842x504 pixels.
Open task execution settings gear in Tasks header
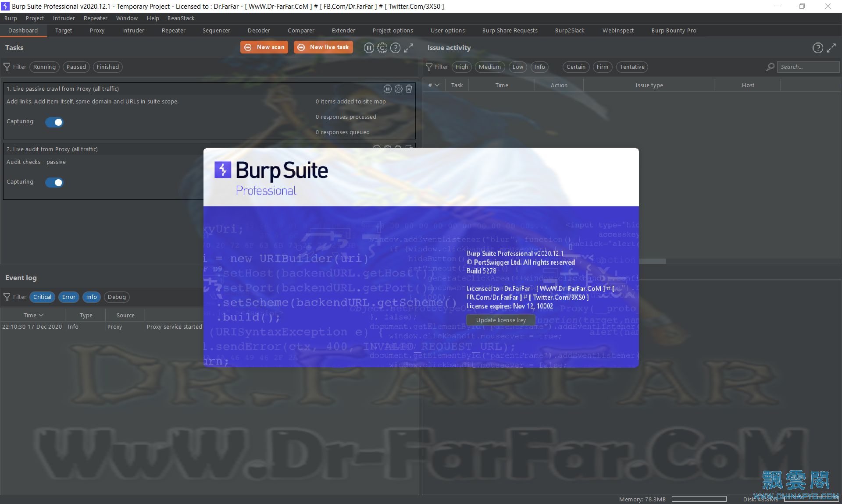(x=382, y=48)
